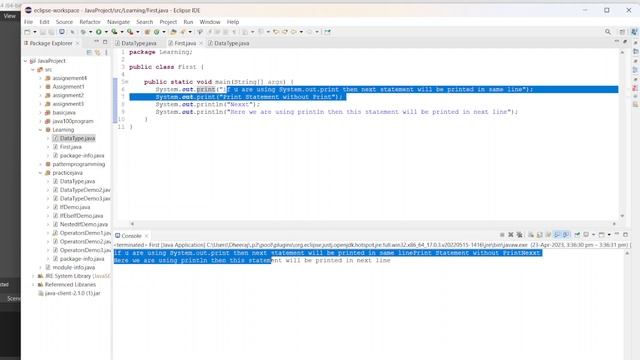This screenshot has width=640, height=360.
Task: Click the Pin Editor toolbar icon
Action: pos(328,32)
